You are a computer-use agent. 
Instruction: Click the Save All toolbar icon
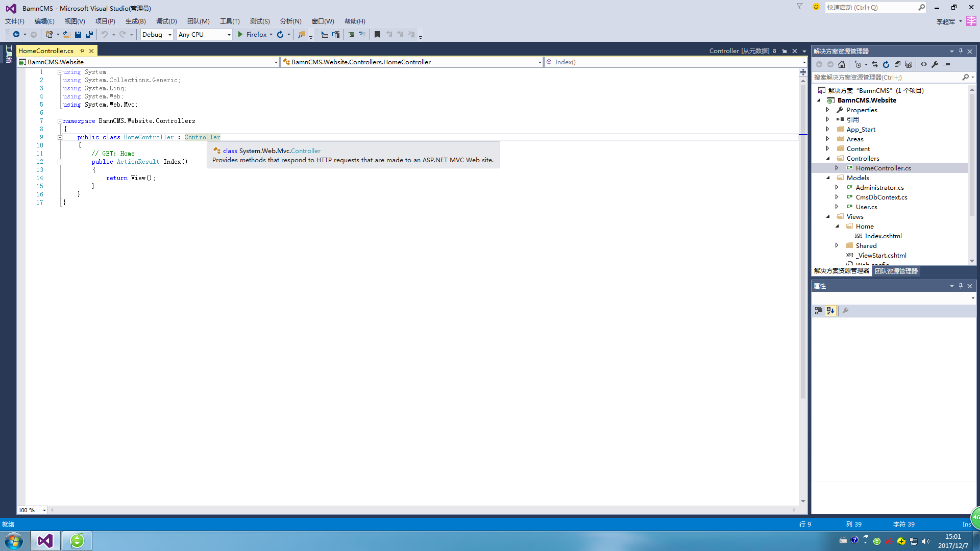coord(89,35)
